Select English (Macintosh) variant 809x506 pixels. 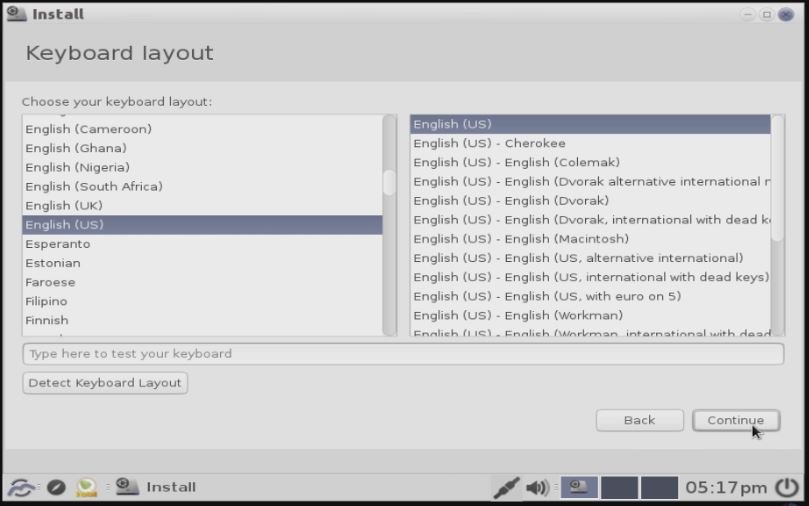590,239
